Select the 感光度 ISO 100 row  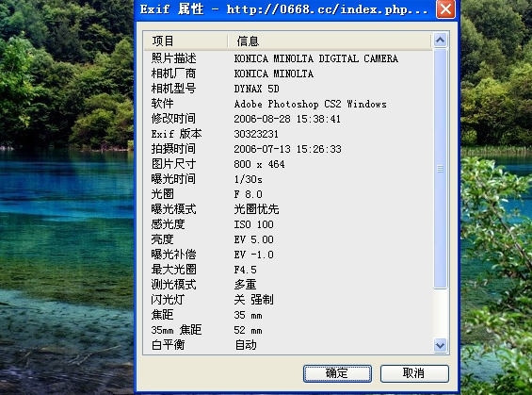pyautogui.click(x=288, y=224)
